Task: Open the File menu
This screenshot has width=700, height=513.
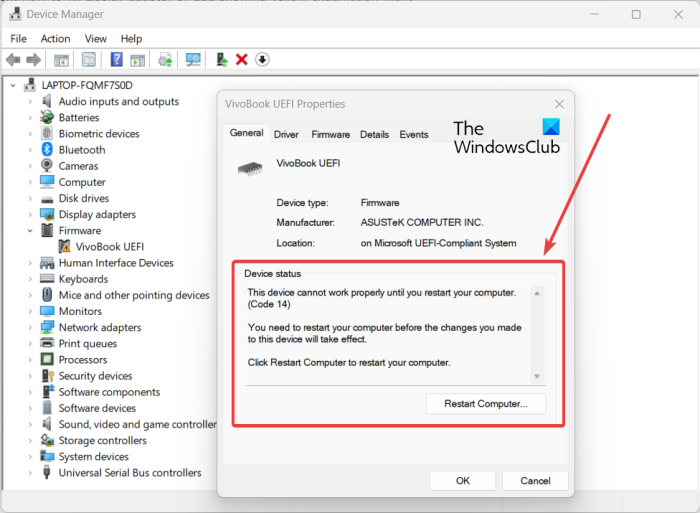Action: pyautogui.click(x=18, y=39)
